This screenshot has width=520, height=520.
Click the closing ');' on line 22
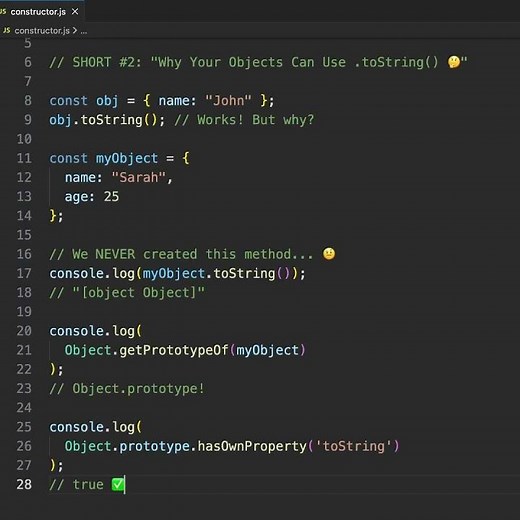click(x=56, y=370)
